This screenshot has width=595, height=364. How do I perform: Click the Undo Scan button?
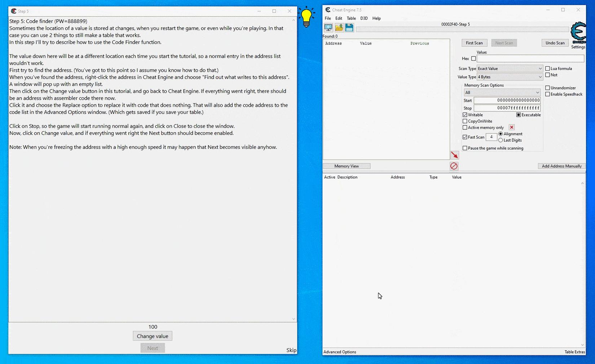coord(555,43)
